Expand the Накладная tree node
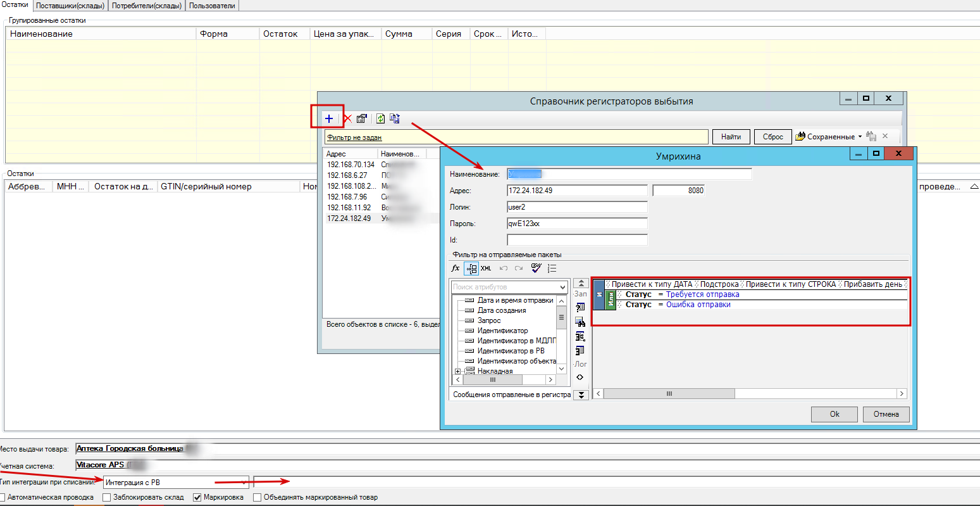 pyautogui.click(x=457, y=372)
